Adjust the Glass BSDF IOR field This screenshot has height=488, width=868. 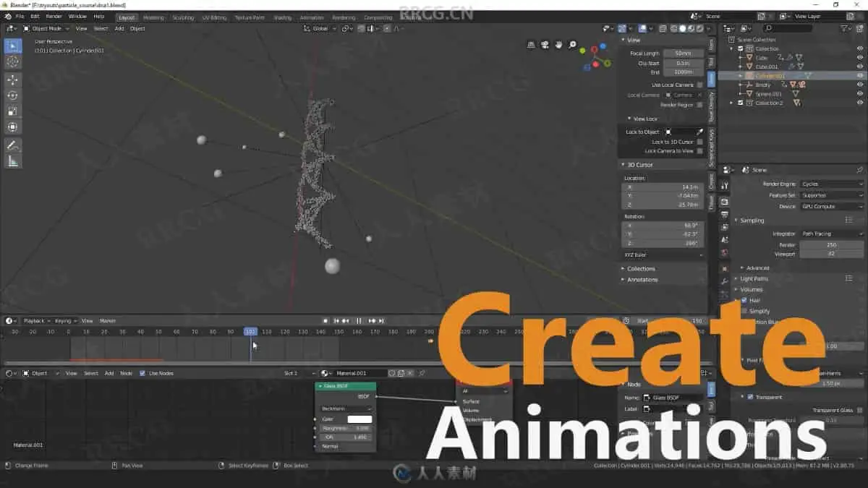(x=346, y=437)
